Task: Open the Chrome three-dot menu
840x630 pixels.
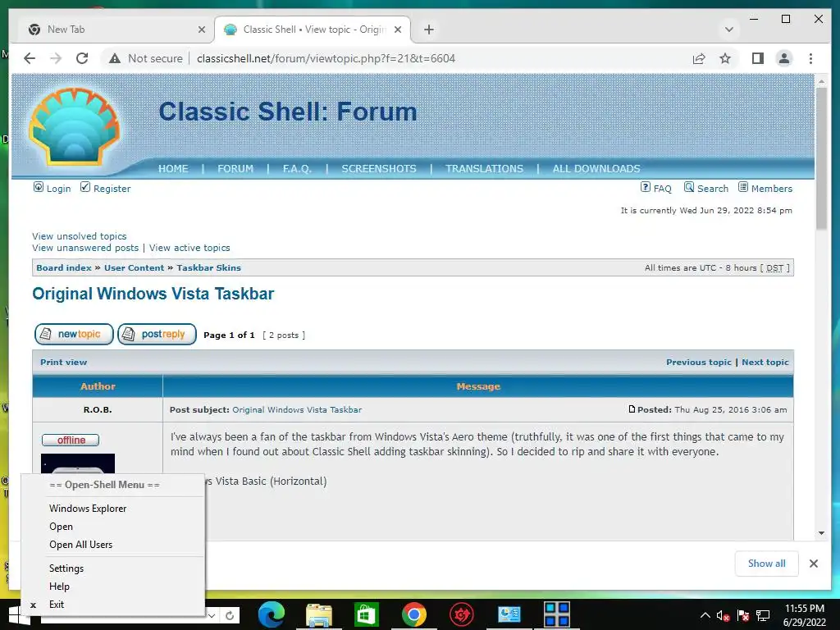Action: (810, 58)
